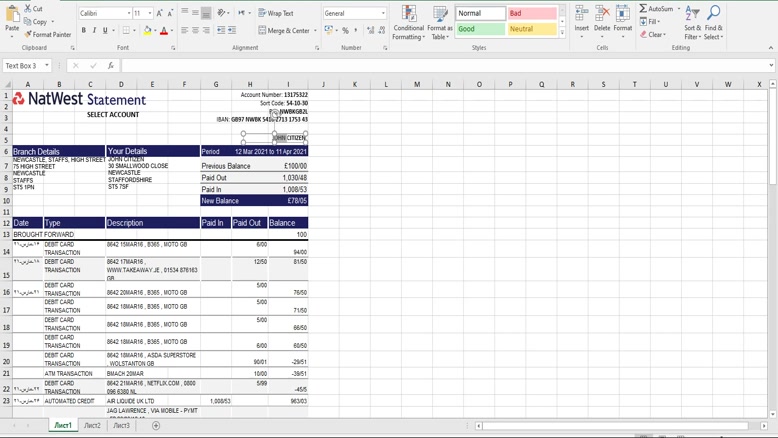The image size is (778, 438).
Task: Click the Accounting Number Format icon
Action: pyautogui.click(x=328, y=31)
